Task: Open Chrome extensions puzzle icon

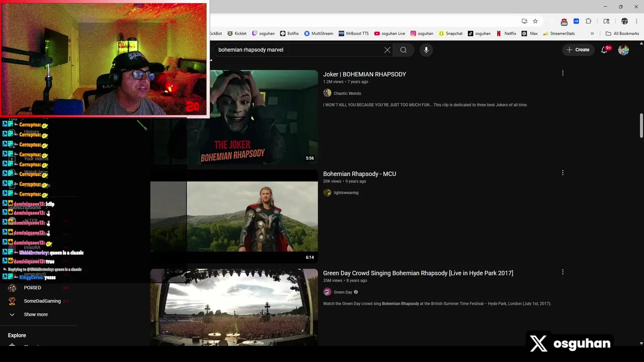Action: (x=588, y=21)
